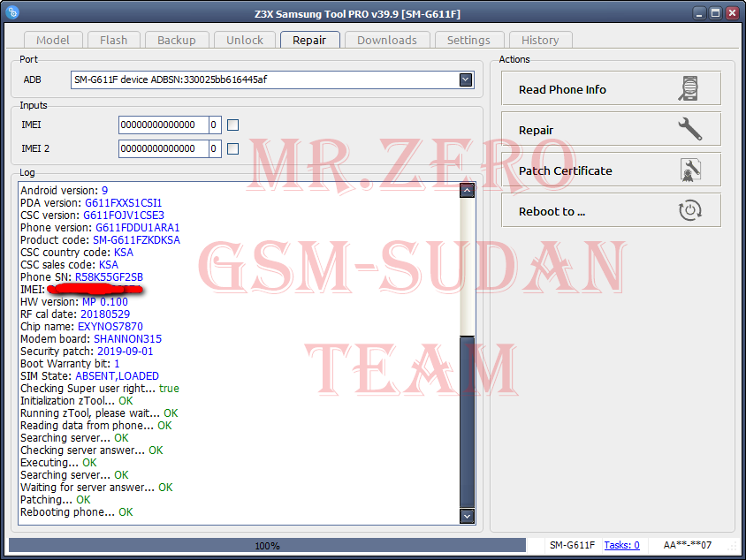746x560 pixels.
Task: Click the Patch Certificate button label
Action: click(x=566, y=170)
